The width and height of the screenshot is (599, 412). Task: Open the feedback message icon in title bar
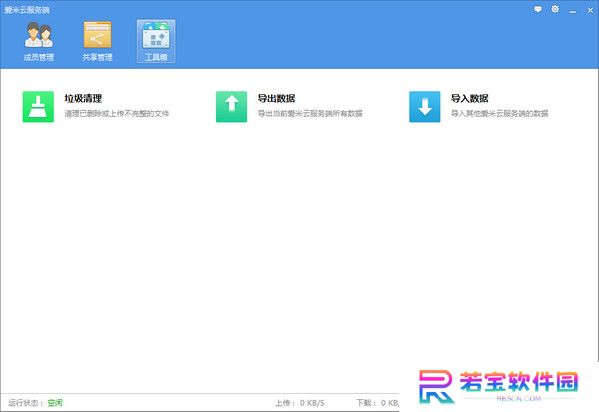pos(538,9)
